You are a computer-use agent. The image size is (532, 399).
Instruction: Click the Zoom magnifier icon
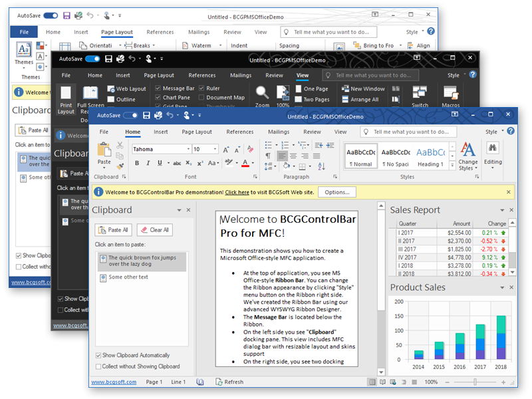261,92
